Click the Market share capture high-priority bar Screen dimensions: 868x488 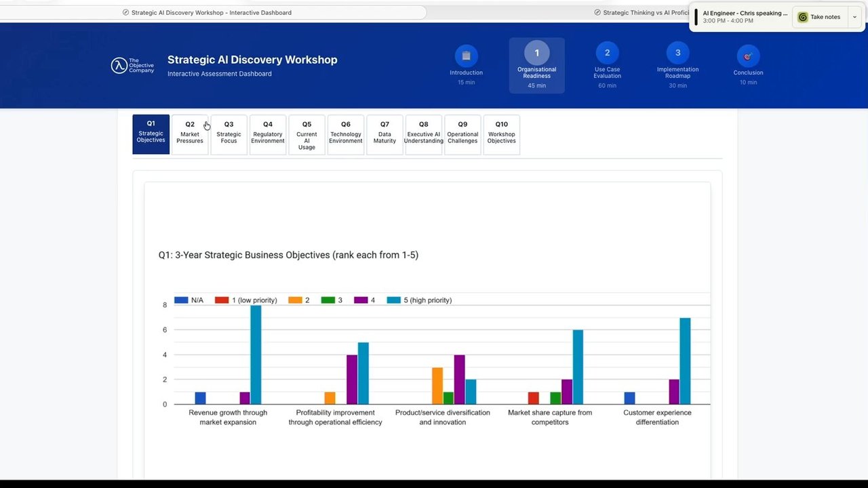(578, 367)
